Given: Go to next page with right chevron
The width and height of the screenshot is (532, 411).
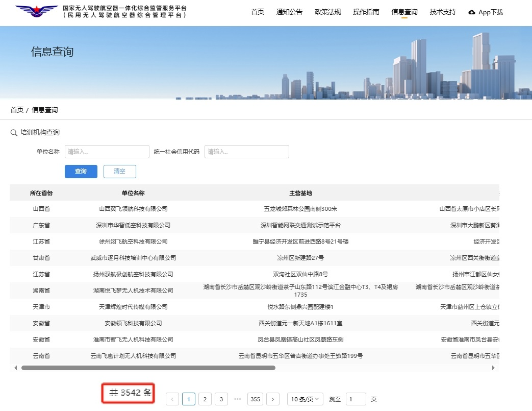Looking at the screenshot, I should 273,399.
